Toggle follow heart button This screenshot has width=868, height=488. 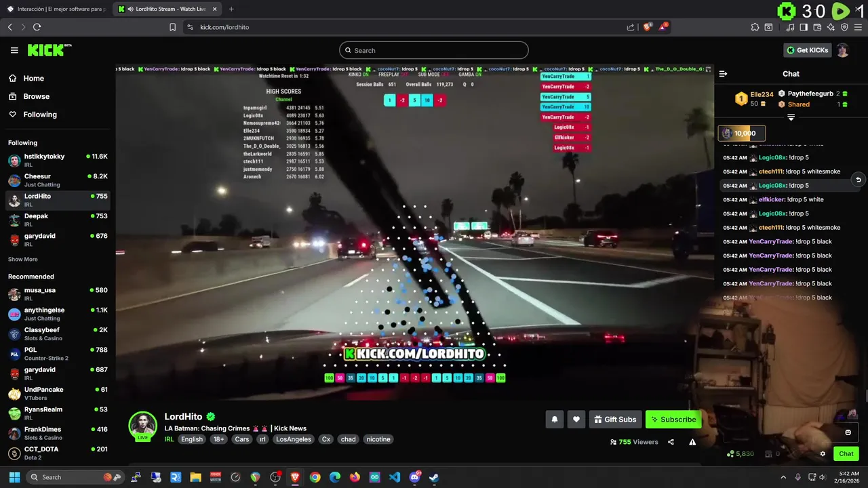pos(576,420)
